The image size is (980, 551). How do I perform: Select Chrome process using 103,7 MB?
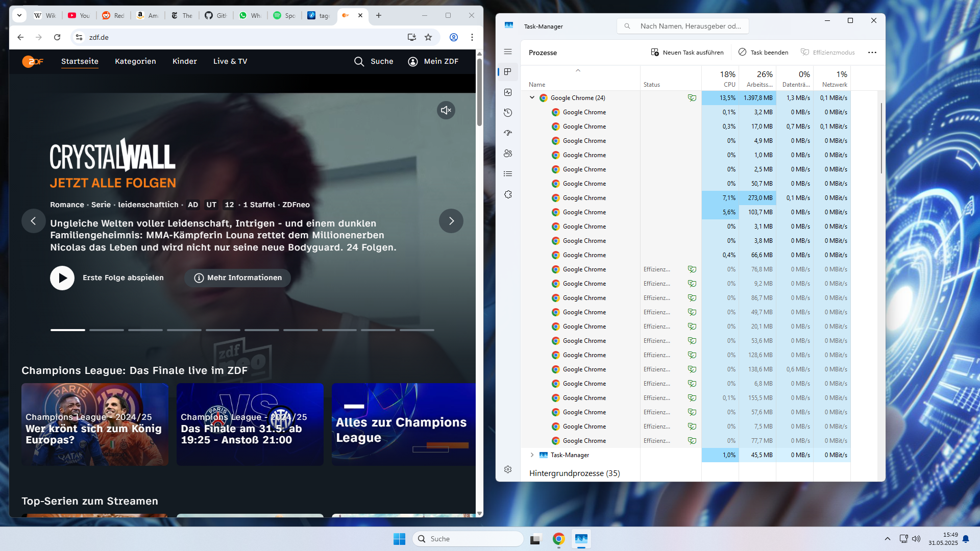click(x=685, y=212)
